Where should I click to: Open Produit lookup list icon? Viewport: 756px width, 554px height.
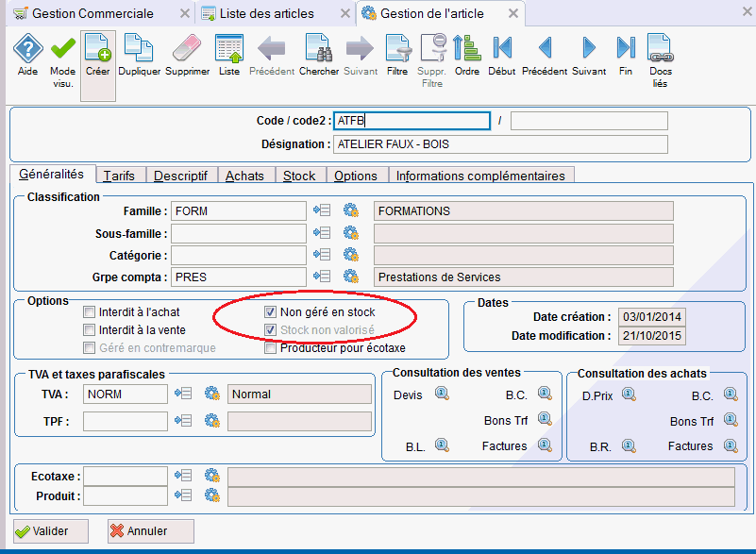coord(183,495)
